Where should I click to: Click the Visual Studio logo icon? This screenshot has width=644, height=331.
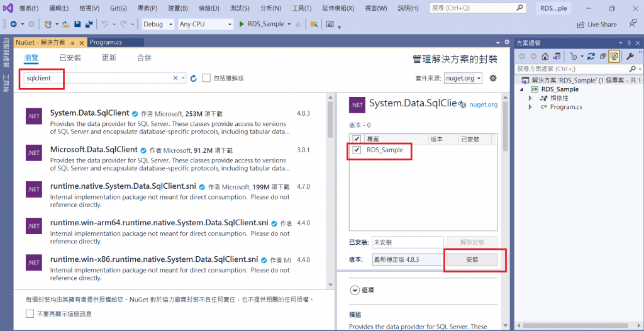[x=8, y=8]
